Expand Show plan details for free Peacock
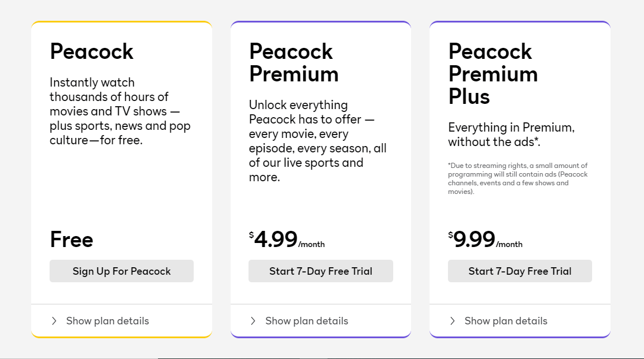644x359 pixels. coord(107,321)
